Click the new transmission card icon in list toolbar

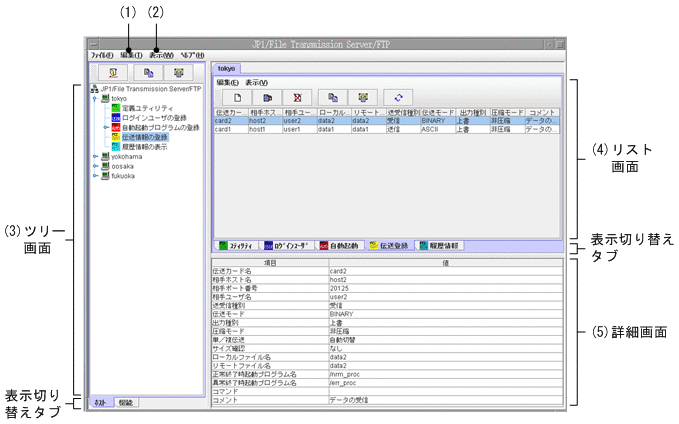pos(239,96)
